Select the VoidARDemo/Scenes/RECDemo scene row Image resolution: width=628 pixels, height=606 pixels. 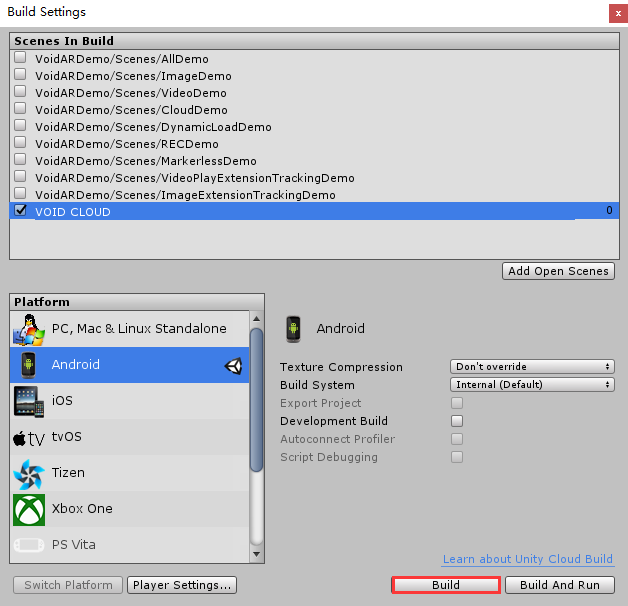click(x=314, y=144)
